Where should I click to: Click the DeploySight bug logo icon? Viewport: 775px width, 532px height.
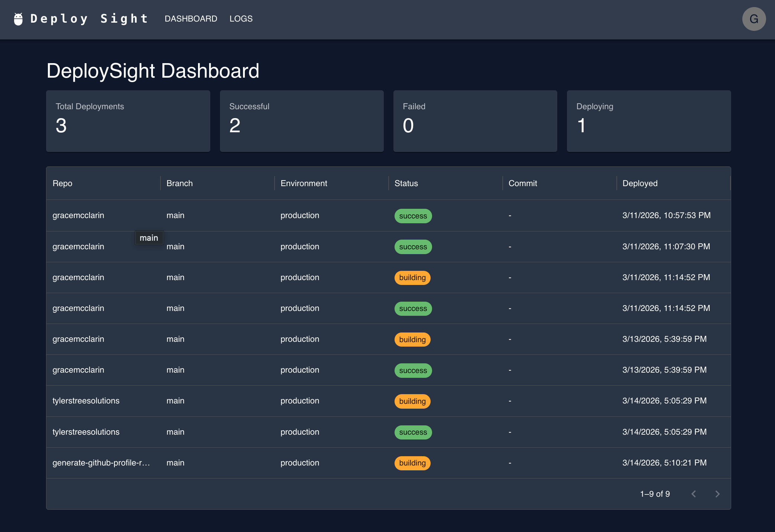pyautogui.click(x=18, y=19)
